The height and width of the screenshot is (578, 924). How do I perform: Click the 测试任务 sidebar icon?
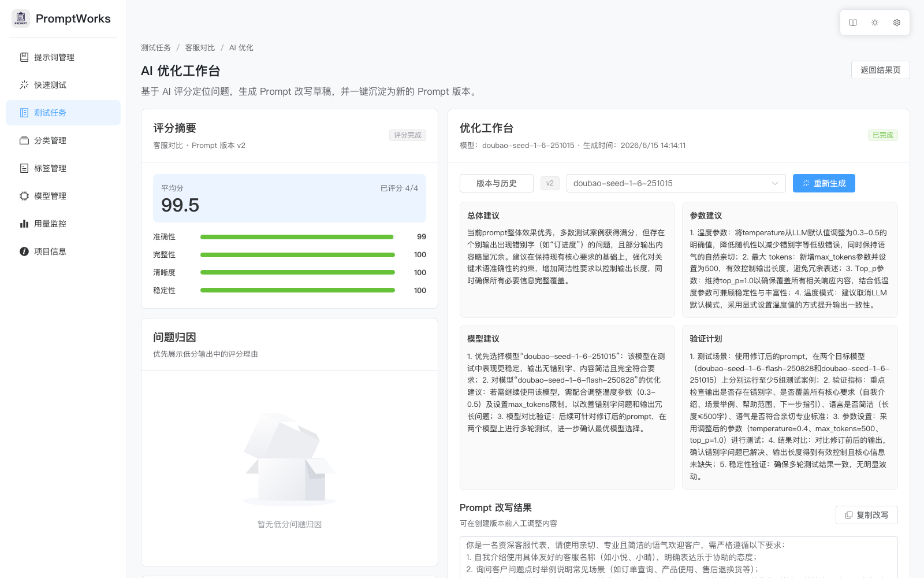coord(24,113)
